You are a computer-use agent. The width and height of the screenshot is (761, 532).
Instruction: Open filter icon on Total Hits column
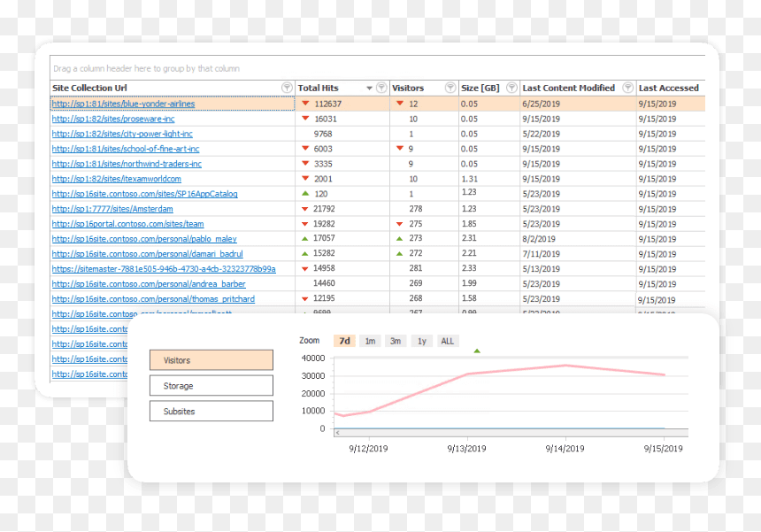coord(381,88)
